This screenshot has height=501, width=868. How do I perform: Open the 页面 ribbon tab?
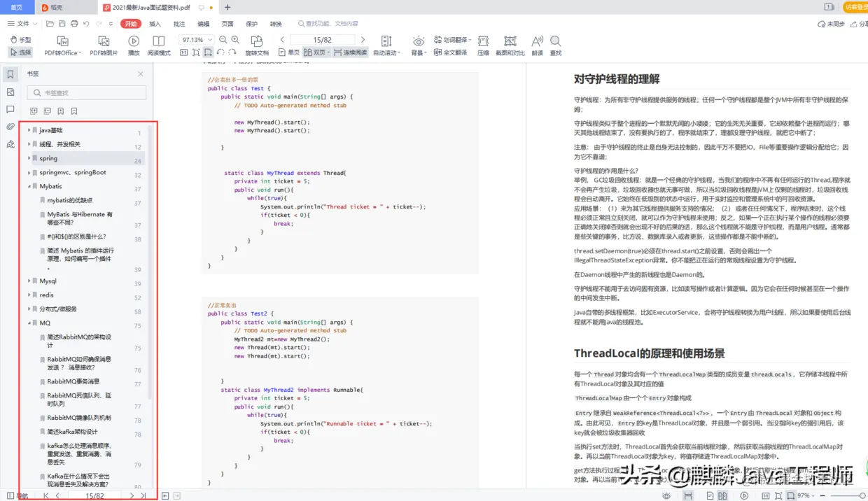coord(227,24)
